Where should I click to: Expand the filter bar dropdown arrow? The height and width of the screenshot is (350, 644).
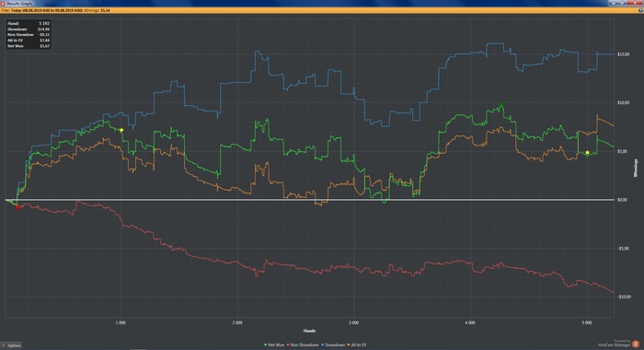[640, 10]
